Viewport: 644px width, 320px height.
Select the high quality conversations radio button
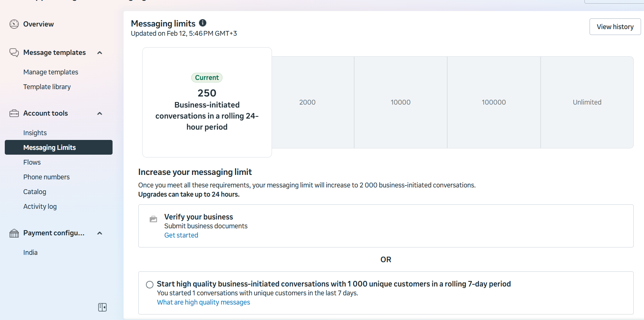pos(150,284)
